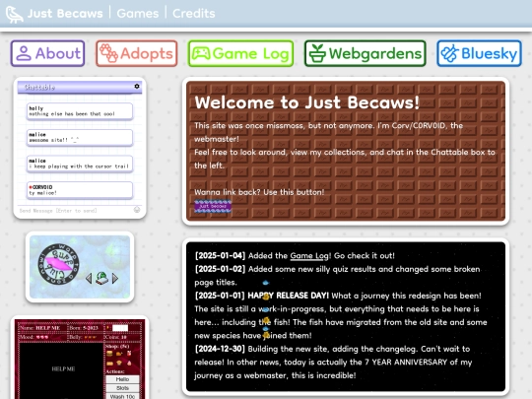Open the Credits menu item

(x=194, y=14)
